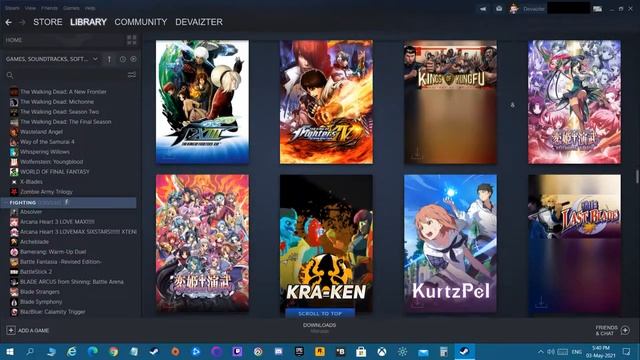Image resolution: width=640 pixels, height=360 pixels.
Task: Select BlazBlue: Calamity Trigger
Action: pyautogui.click(x=53, y=312)
